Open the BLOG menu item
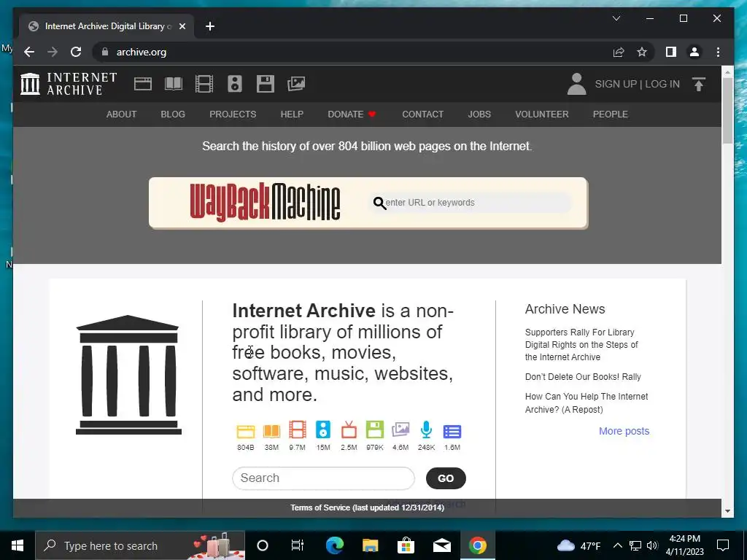The width and height of the screenshot is (747, 560). (173, 114)
